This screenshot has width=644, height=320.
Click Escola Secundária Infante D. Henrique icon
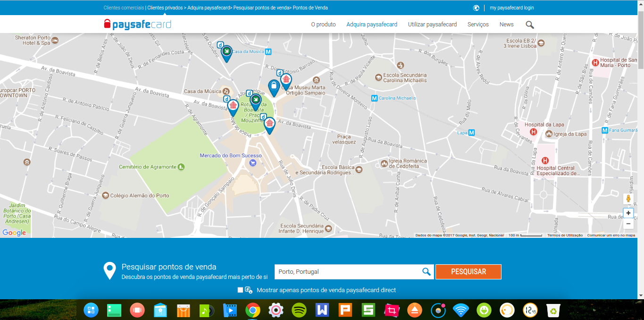click(x=328, y=228)
